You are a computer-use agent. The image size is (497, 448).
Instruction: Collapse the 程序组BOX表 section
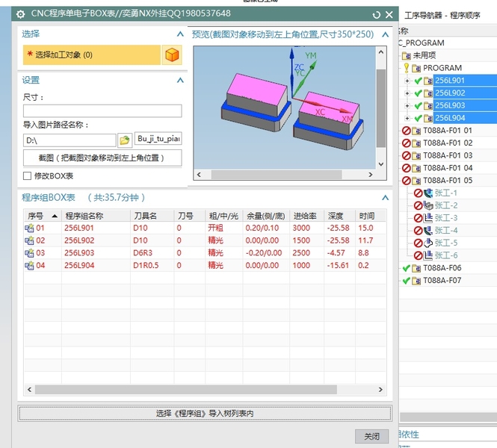(385, 198)
